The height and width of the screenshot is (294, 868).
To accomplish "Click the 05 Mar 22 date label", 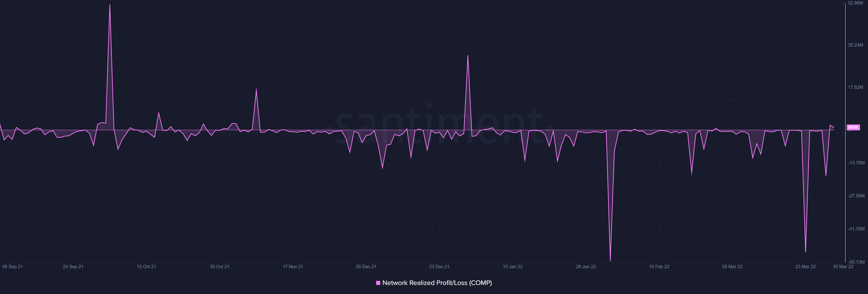I will pyautogui.click(x=732, y=267).
